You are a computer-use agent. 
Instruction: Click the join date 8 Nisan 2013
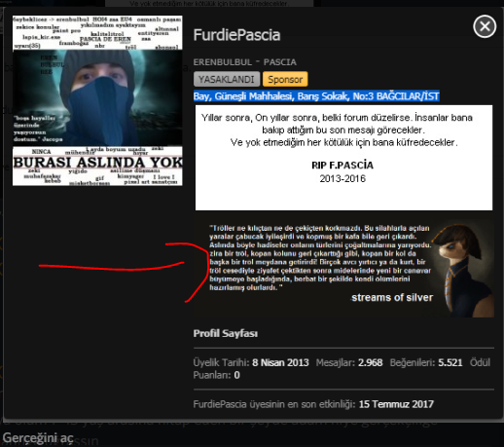click(x=280, y=362)
